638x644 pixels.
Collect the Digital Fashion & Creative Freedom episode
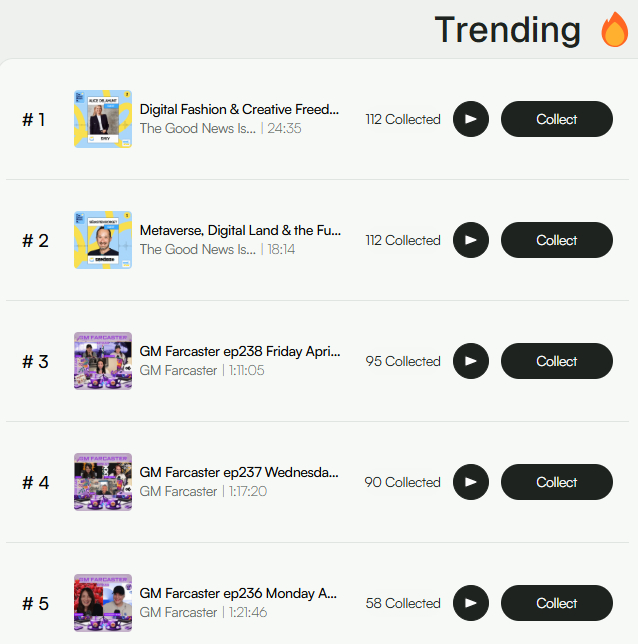pos(556,119)
